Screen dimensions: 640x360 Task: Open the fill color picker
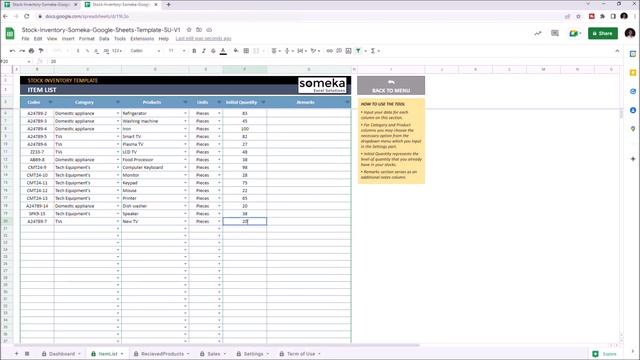(236, 51)
